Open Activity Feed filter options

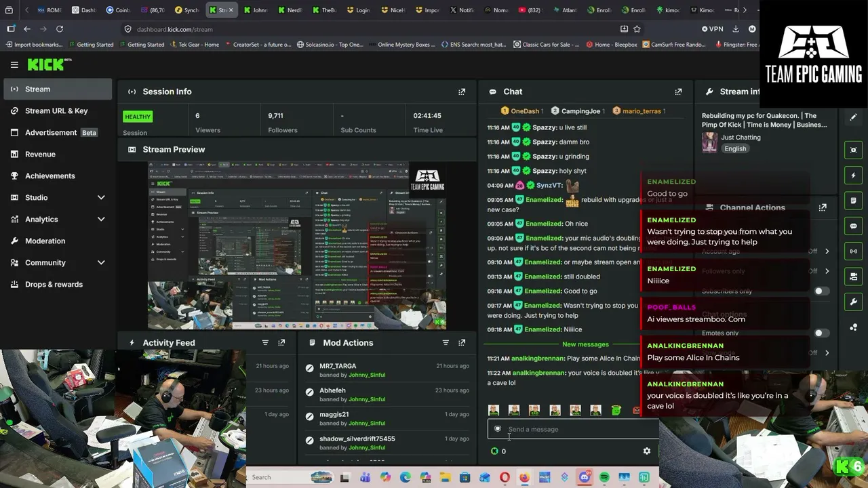pos(265,343)
